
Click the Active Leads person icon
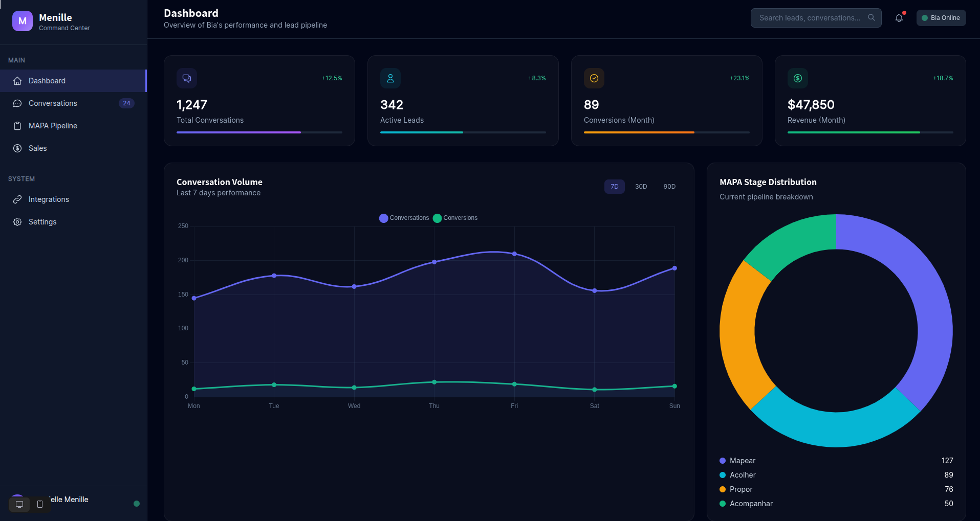(390, 78)
